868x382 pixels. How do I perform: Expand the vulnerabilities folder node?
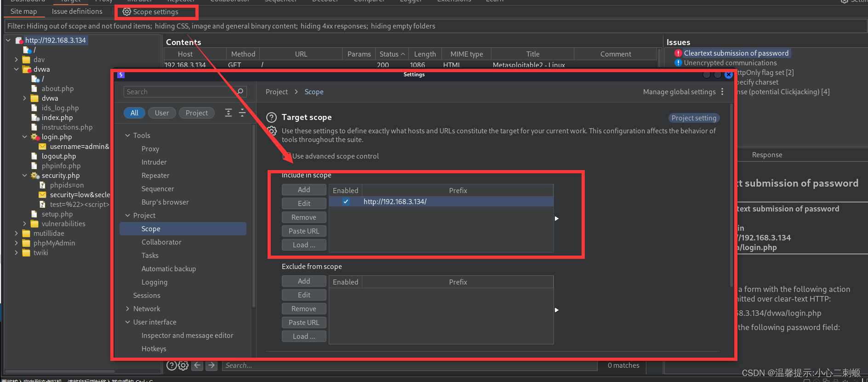click(x=25, y=224)
